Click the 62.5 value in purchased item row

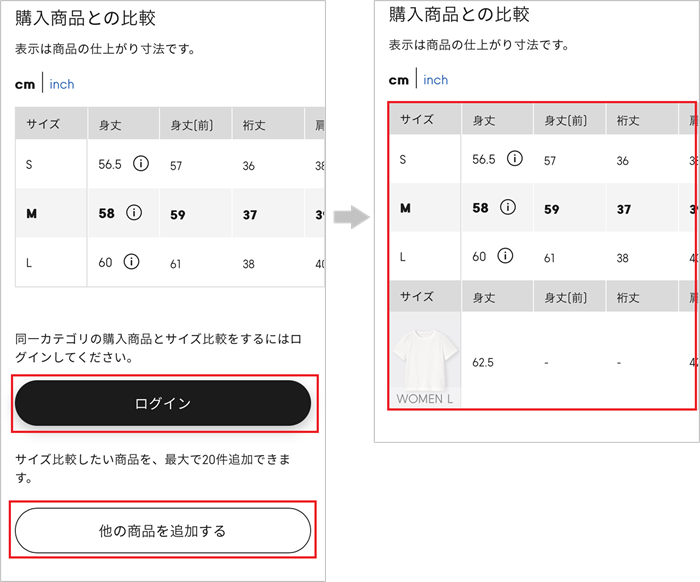click(x=483, y=362)
